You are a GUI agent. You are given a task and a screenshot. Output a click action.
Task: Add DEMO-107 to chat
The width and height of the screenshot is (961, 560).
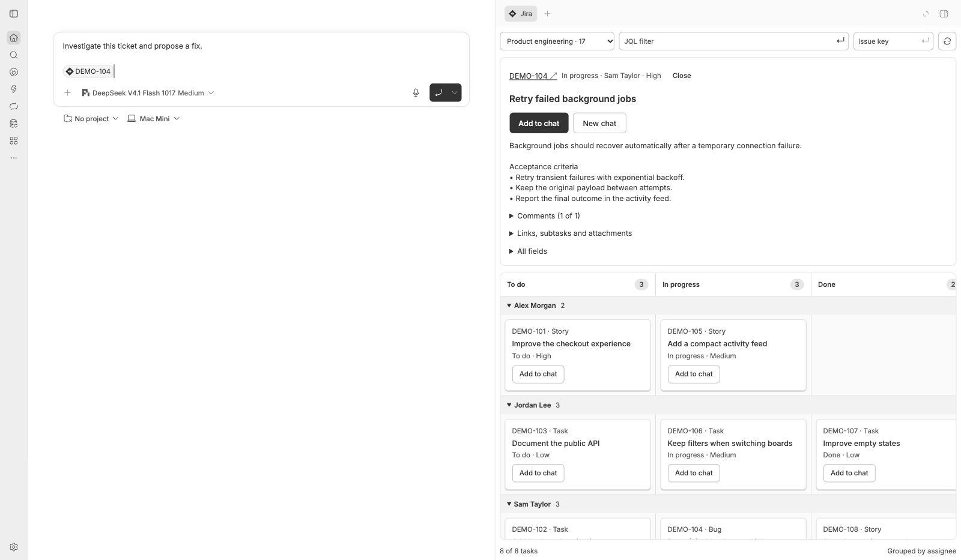(x=849, y=473)
